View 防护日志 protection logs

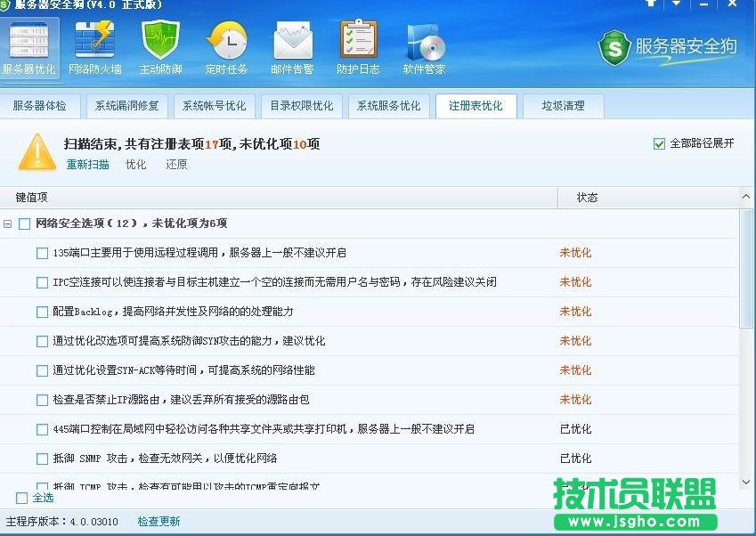(x=357, y=40)
